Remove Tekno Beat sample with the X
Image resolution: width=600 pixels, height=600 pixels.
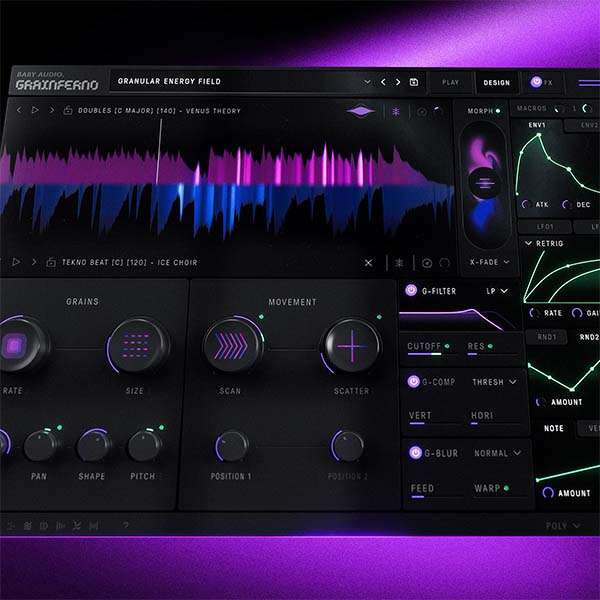(x=368, y=263)
